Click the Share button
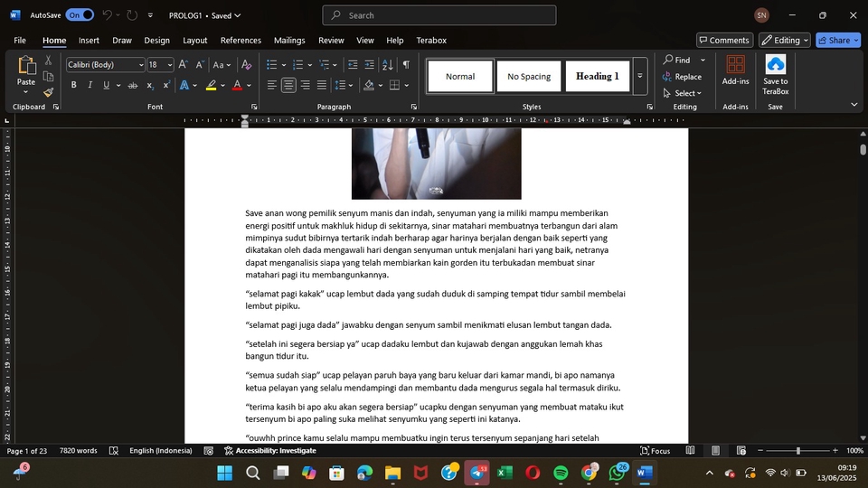The image size is (868, 488). [x=837, y=40]
